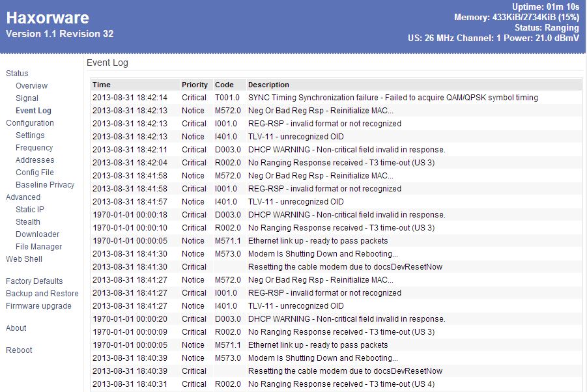
Task: Click Factory Defaults in sidebar
Action: (x=34, y=281)
